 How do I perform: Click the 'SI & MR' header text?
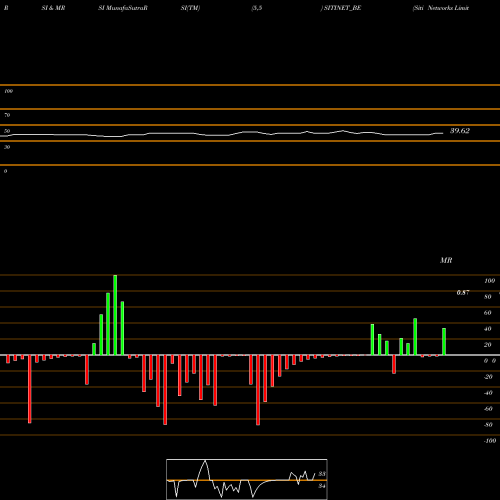point(53,8)
